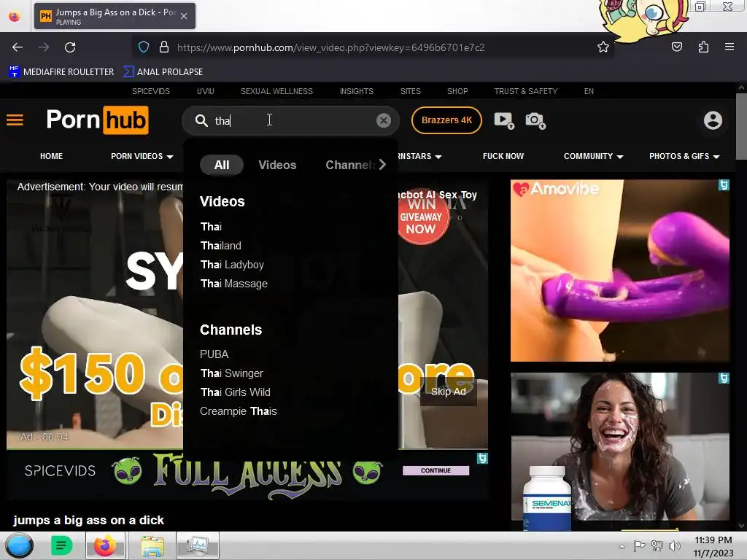Open the TRUST & SAFETY link
Screen dimensions: 747x560
pyautogui.click(x=526, y=91)
